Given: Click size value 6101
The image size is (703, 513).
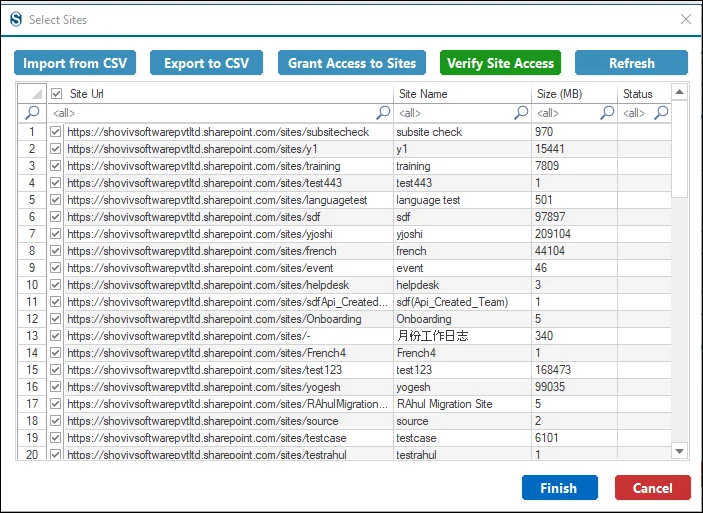Looking at the screenshot, I should click(547, 438).
